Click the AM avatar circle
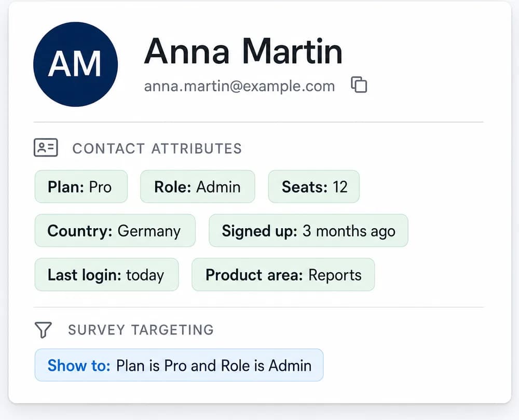This screenshot has width=519, height=420. 75,64
